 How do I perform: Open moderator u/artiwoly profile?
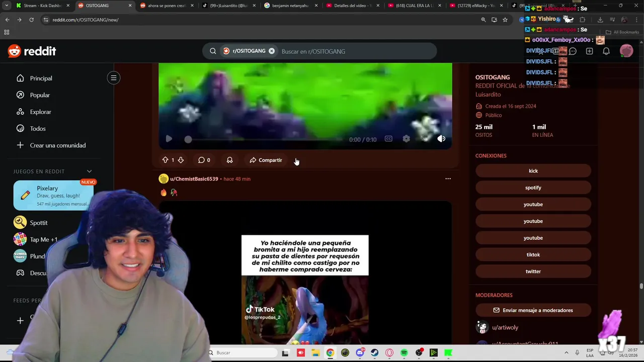coord(505,327)
